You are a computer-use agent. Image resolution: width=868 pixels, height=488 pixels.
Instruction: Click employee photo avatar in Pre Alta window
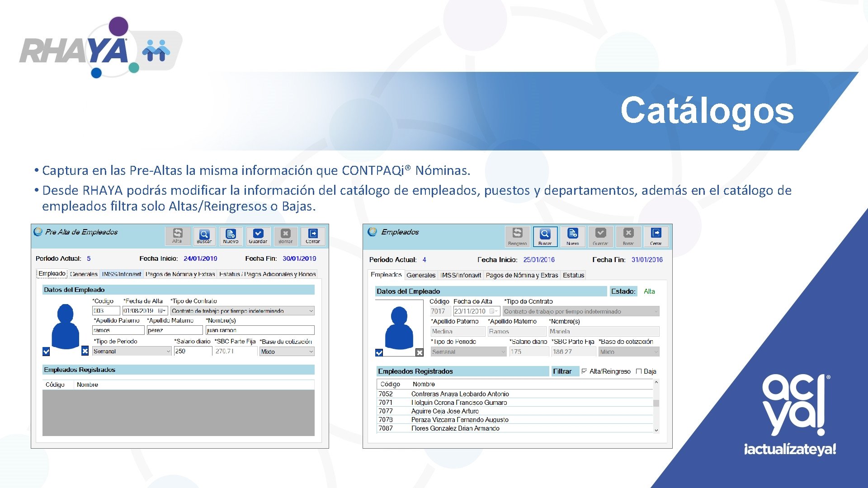66,326
